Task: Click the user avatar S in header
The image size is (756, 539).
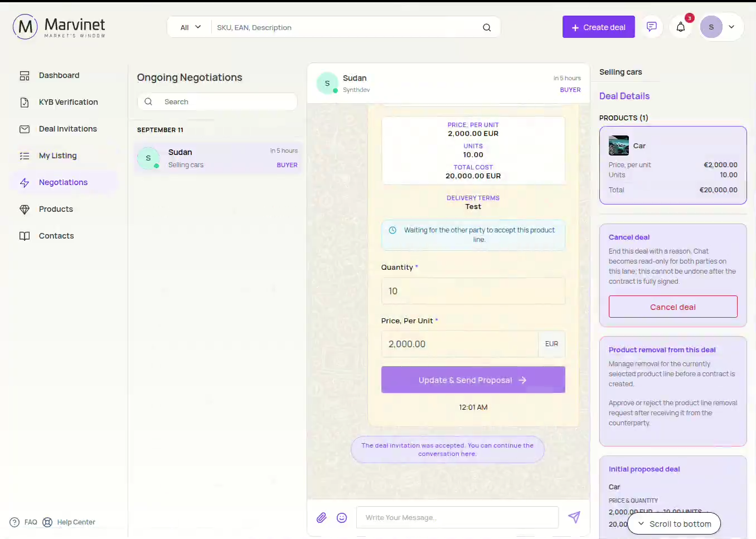Action: tap(711, 27)
